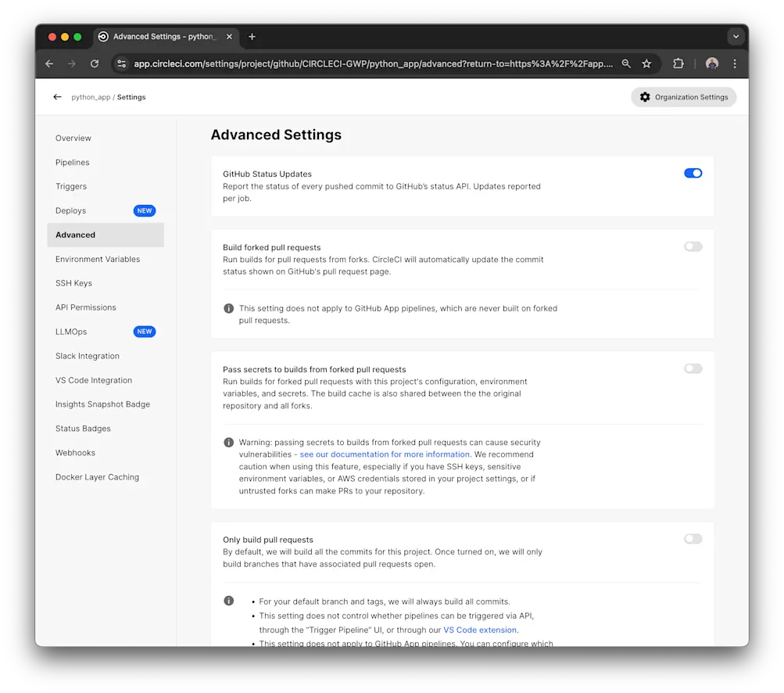Open Environment Variables from the sidebar
The width and height of the screenshot is (784, 693).
pyautogui.click(x=98, y=259)
